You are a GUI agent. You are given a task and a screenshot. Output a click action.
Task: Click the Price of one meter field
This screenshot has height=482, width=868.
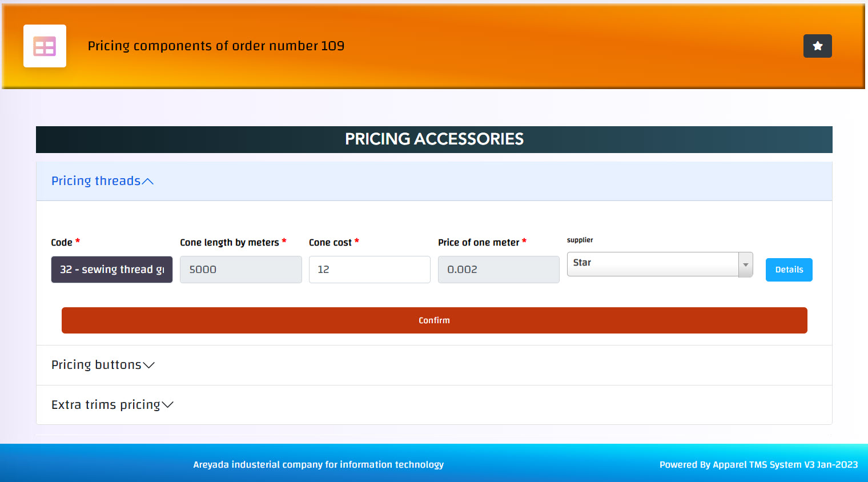498,270
